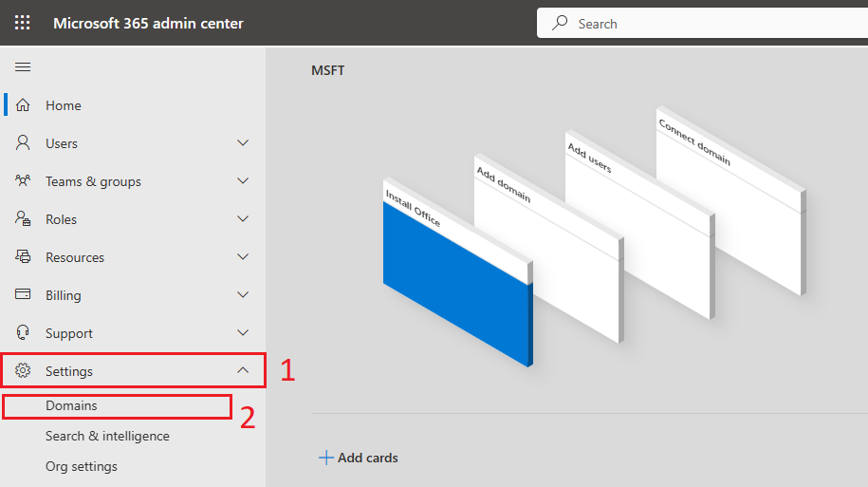Image resolution: width=868 pixels, height=487 pixels.
Task: Click the Users person icon
Action: tap(23, 143)
